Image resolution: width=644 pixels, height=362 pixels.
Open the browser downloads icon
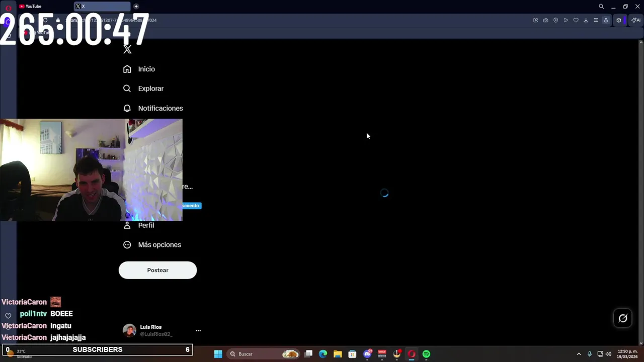pos(586,20)
